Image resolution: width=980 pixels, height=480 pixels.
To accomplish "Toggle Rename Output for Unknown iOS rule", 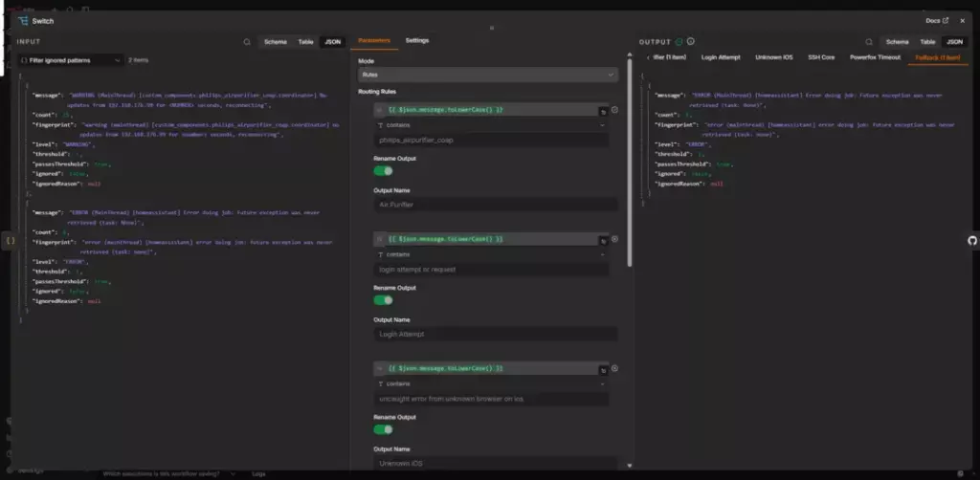I will (383, 429).
